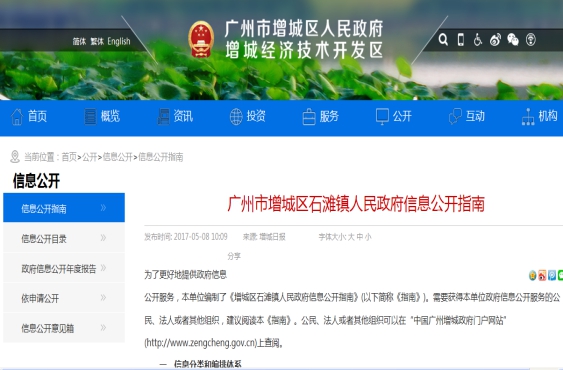This screenshot has height=370, width=563.
Task: Select 信息公开意见箱 in the sidebar
Action: [x=64, y=328]
